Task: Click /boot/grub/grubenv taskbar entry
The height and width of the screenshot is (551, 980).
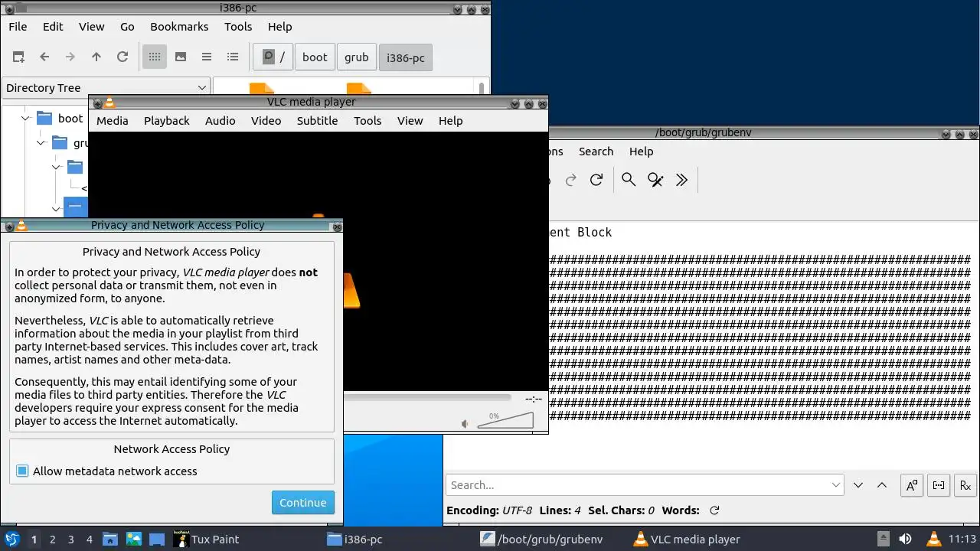Action: tap(542, 539)
